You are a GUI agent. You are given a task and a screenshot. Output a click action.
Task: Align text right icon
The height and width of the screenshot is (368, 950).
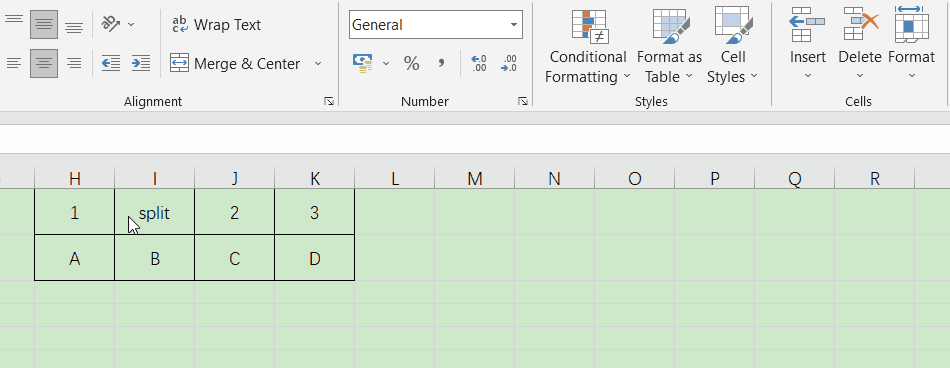pos(74,63)
